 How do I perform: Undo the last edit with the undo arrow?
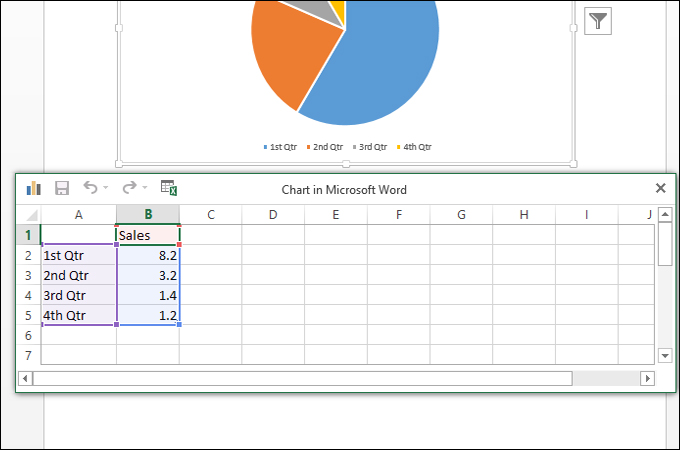[x=91, y=188]
